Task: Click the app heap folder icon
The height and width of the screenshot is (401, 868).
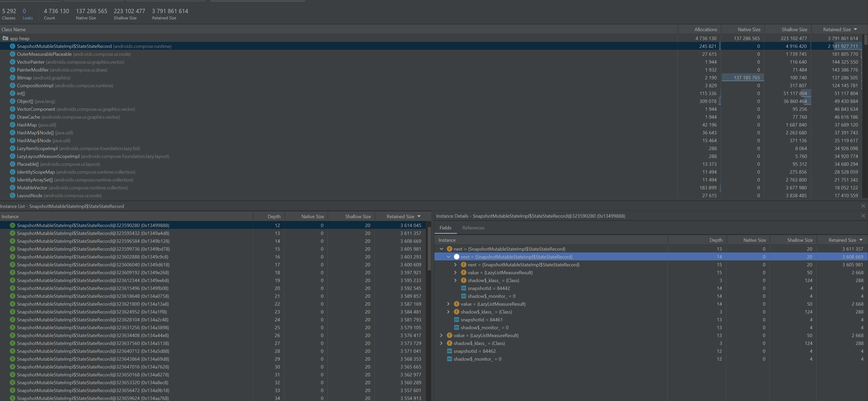Action: (x=5, y=38)
